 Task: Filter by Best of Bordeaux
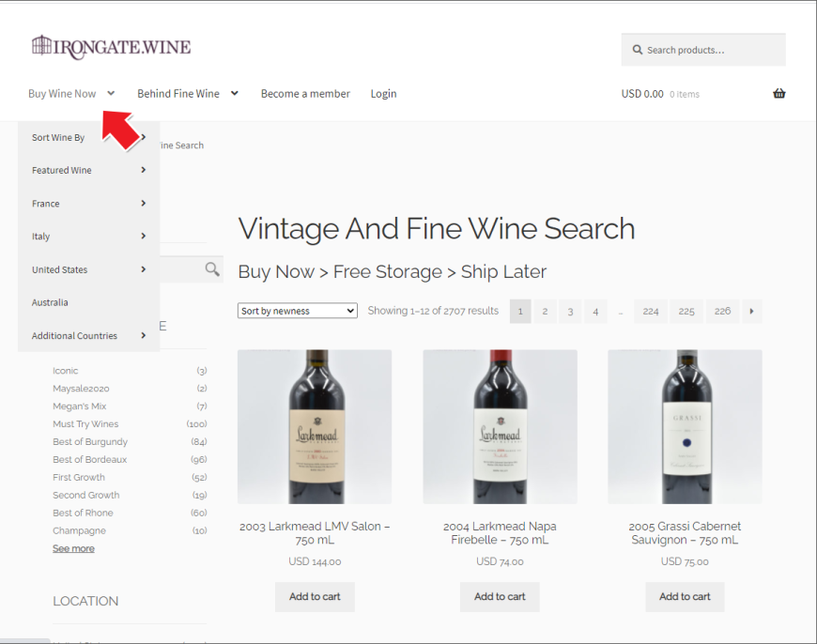click(89, 459)
